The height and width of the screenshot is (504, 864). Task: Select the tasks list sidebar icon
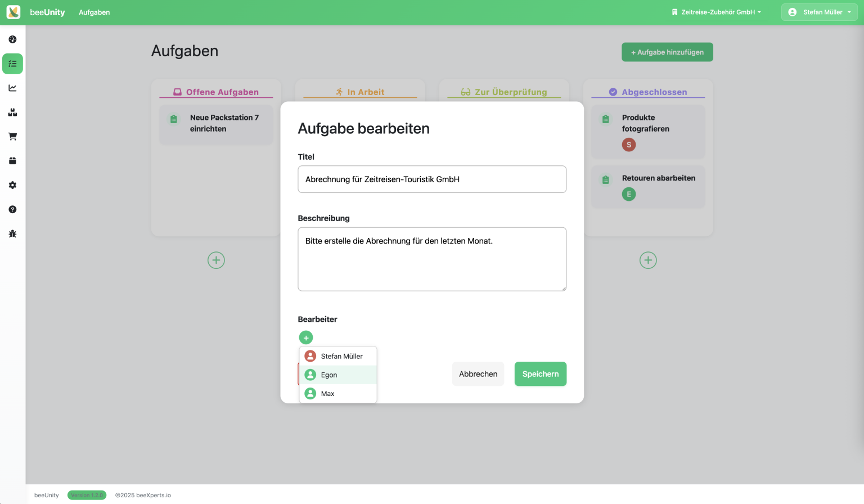pos(12,64)
